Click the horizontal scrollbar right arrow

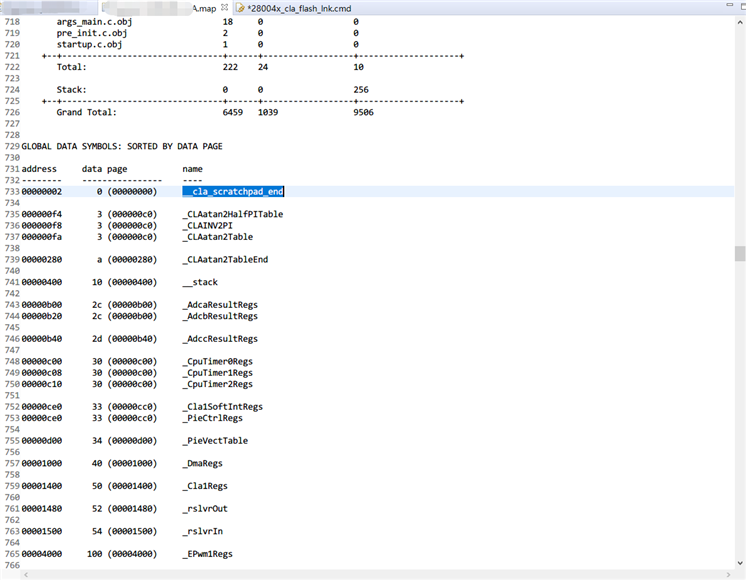(x=728, y=575)
